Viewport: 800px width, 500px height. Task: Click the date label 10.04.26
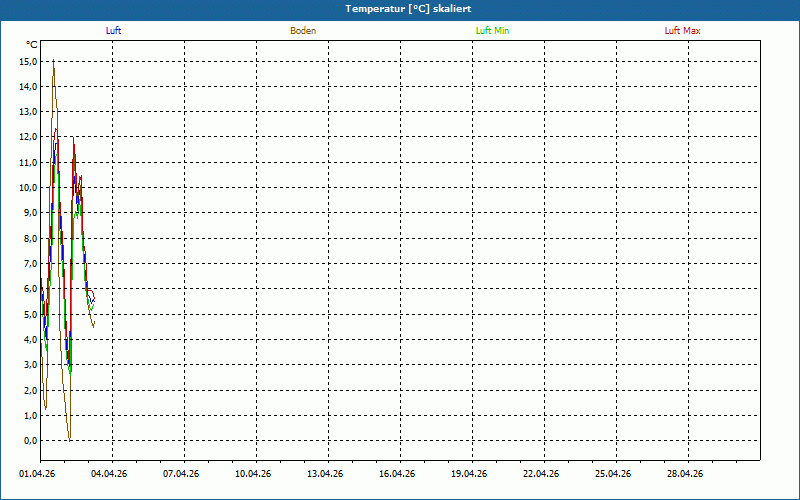click(x=253, y=474)
